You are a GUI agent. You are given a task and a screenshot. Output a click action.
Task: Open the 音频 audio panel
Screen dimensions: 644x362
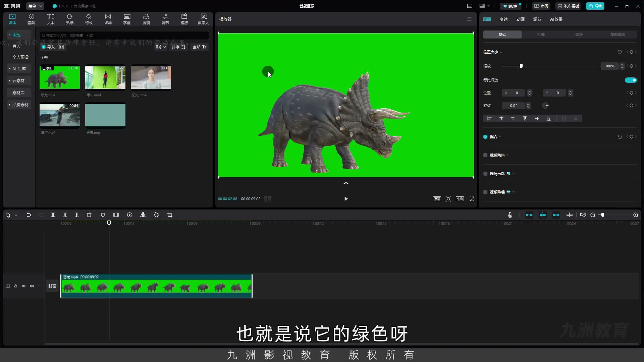(31, 19)
